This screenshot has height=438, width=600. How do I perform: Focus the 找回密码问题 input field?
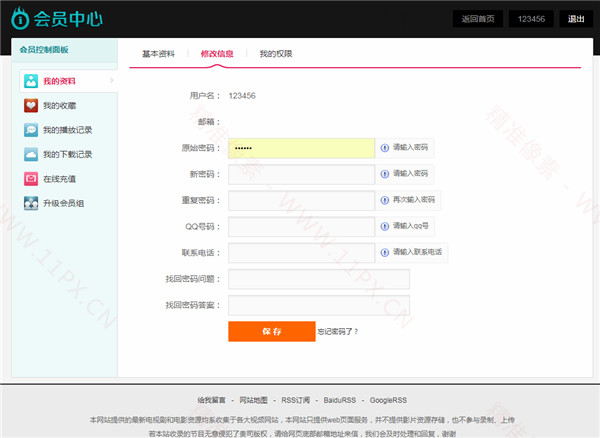[319, 279]
